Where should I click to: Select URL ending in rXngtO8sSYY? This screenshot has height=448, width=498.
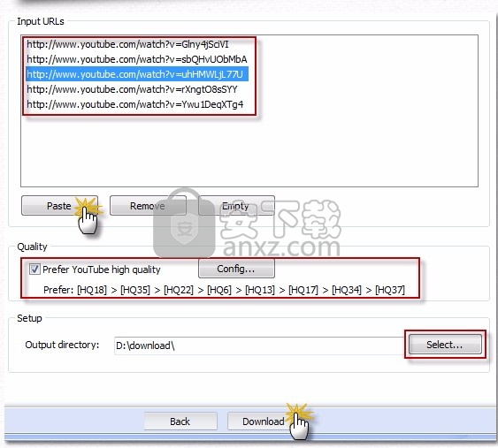[x=132, y=89]
